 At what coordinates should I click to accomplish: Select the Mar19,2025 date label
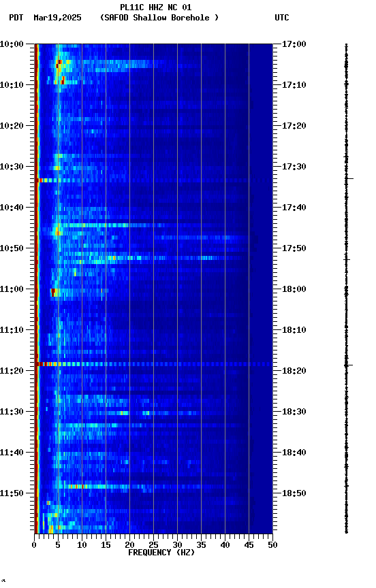pyautogui.click(x=57, y=18)
